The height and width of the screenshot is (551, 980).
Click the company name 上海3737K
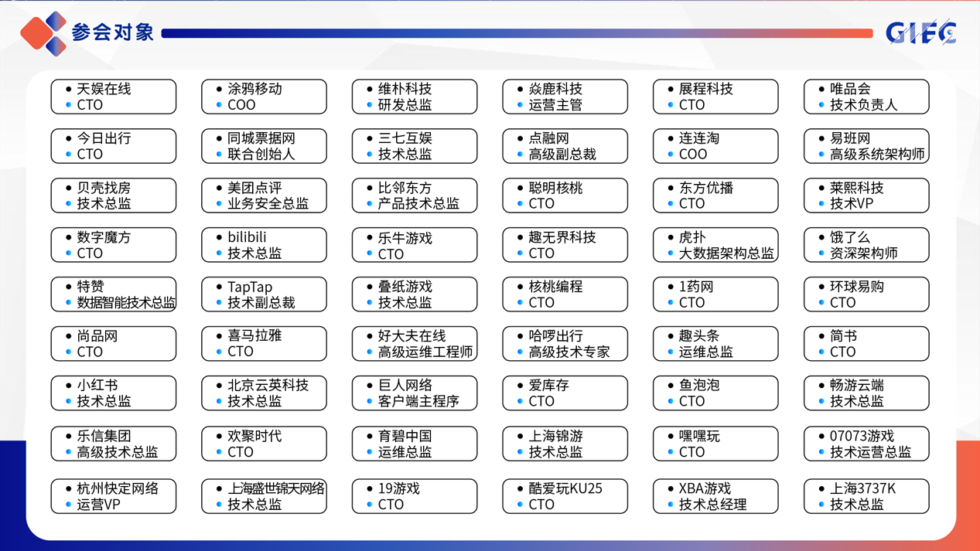[x=863, y=489]
